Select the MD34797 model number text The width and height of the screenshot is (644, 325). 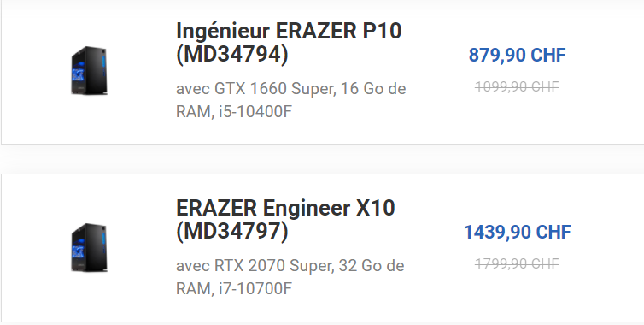pos(232,231)
